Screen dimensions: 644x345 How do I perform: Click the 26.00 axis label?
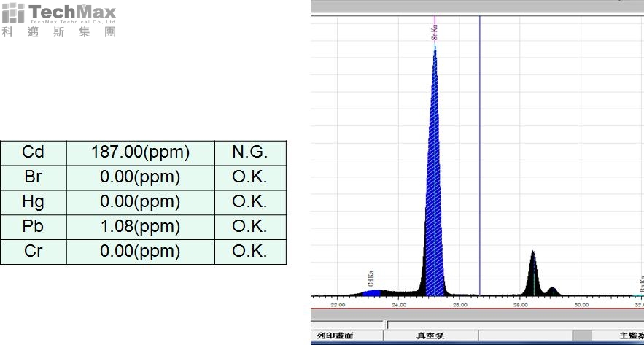pos(459,305)
